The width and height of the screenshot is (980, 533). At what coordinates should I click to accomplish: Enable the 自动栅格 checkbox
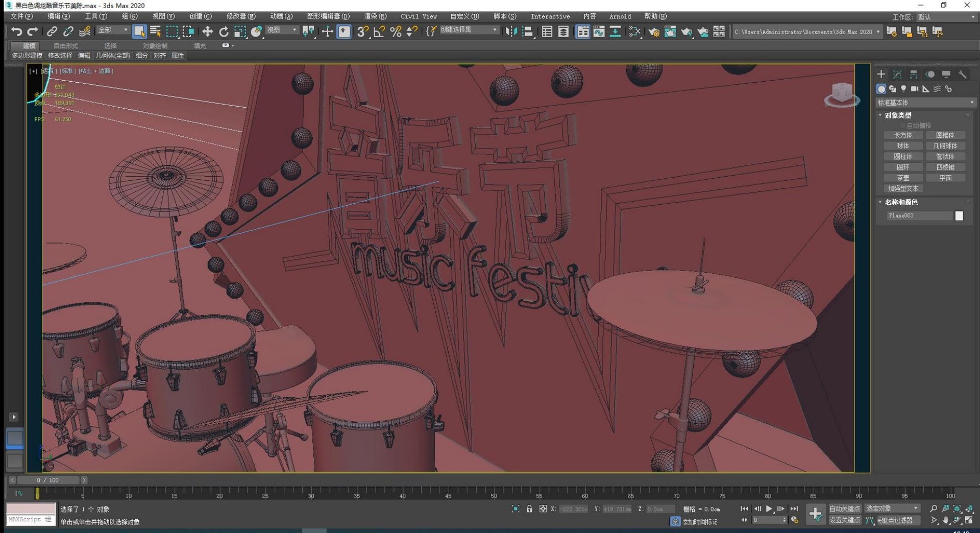(903, 126)
